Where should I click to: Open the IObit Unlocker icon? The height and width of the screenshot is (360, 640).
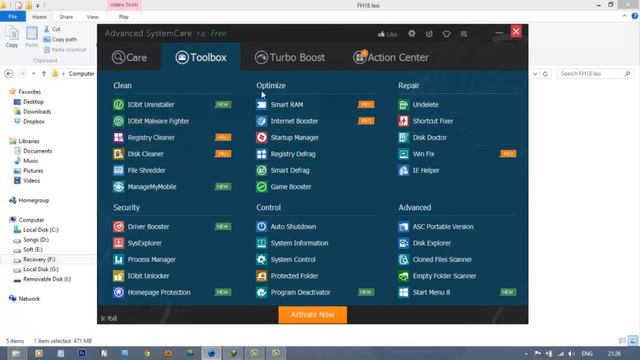point(118,276)
